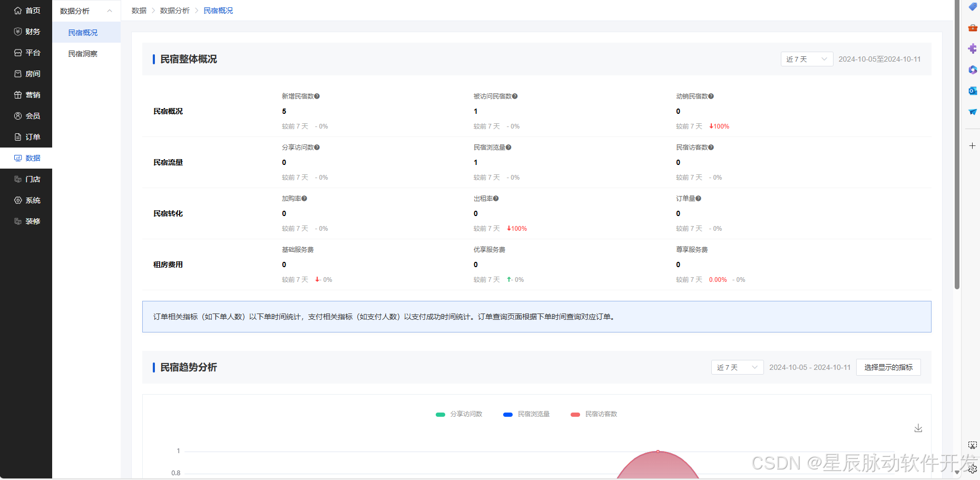Screen dimensions: 980x480
Task: Click the page vertical scrollbar
Action: coord(957,145)
